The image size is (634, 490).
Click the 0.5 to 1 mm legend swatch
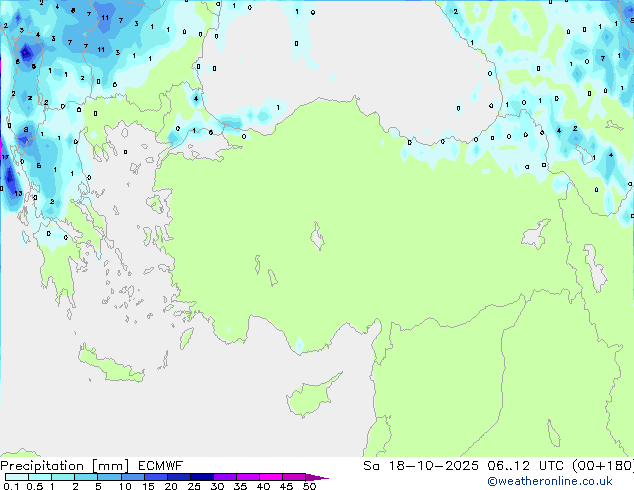click(40, 477)
